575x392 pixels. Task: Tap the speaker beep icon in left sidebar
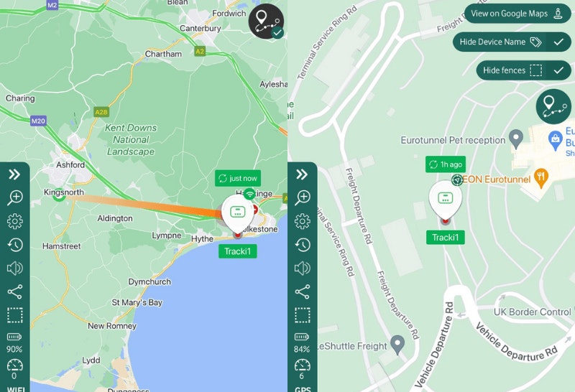[14, 269]
